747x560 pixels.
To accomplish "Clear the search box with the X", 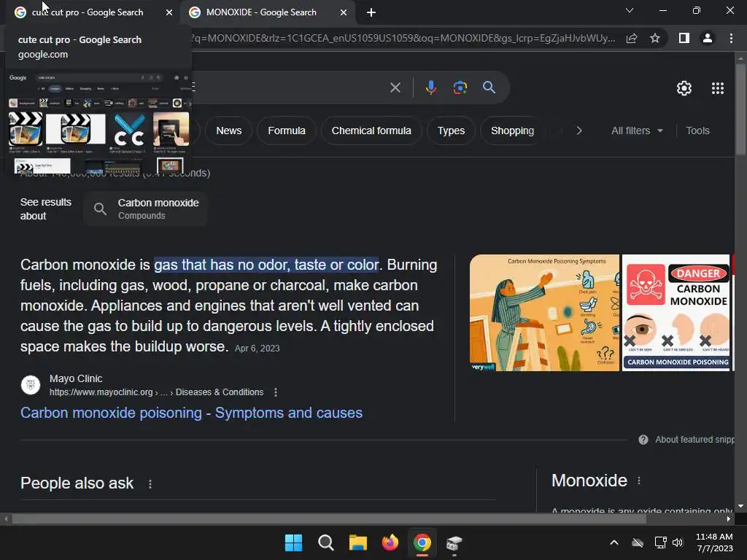I will pos(395,87).
